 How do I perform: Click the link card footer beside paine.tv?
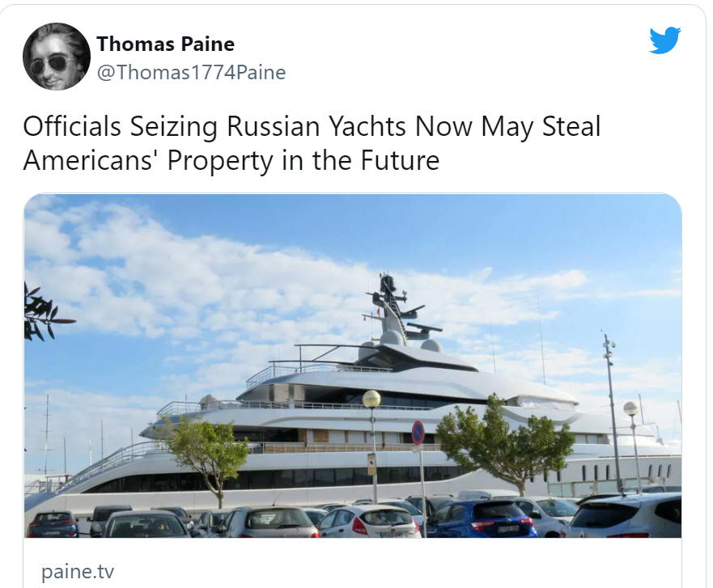(x=352, y=563)
